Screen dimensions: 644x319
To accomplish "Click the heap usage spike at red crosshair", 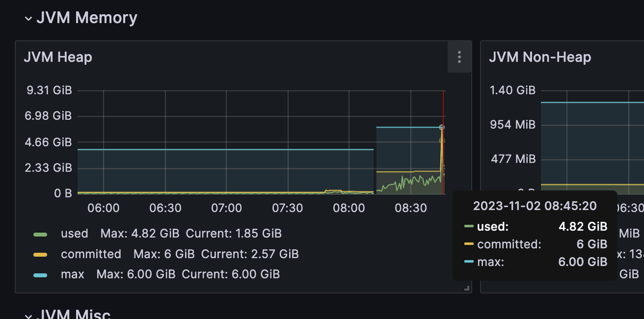I will pyautogui.click(x=442, y=128).
